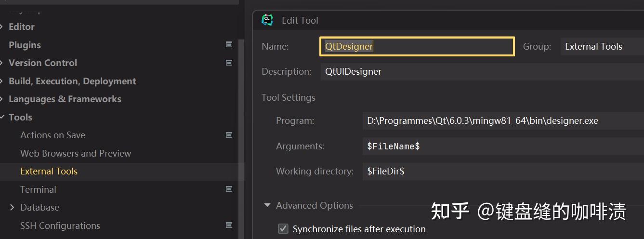This screenshot has width=644, height=239.
Task: Click the project-level icon beside Actions on Save
Action: 229,135
